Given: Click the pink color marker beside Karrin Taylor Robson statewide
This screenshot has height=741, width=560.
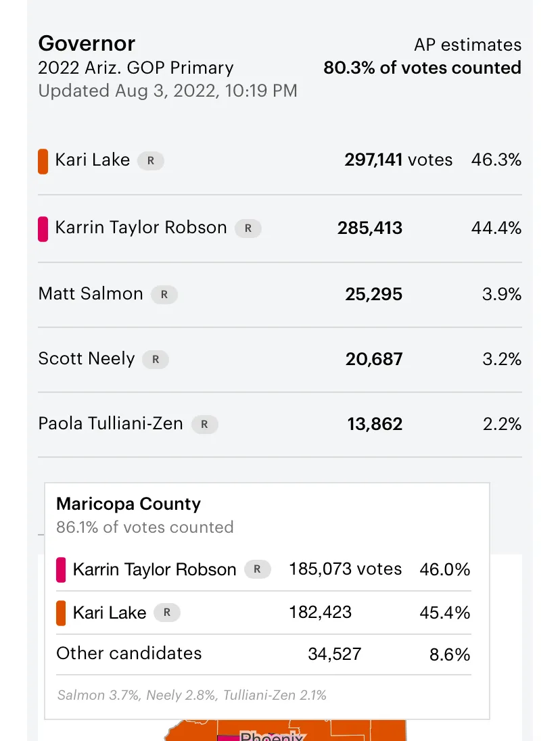Looking at the screenshot, I should (x=43, y=229).
